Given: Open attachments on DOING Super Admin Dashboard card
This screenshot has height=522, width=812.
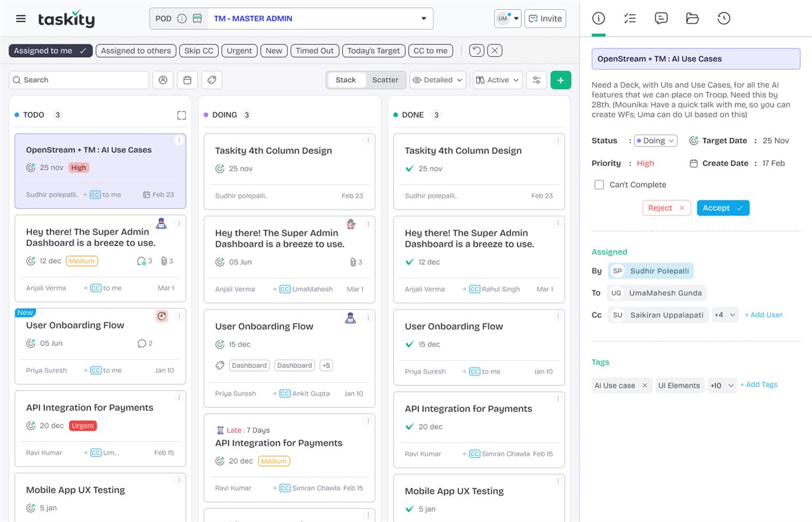Looking at the screenshot, I should (x=356, y=262).
